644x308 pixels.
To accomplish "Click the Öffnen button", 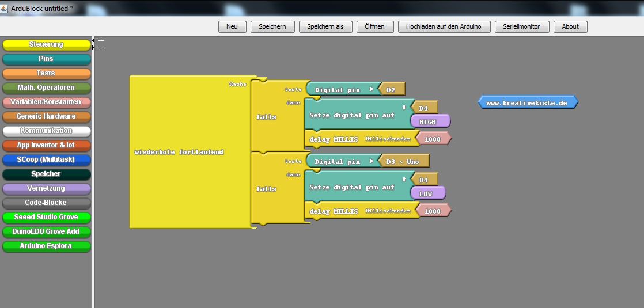I will [374, 26].
